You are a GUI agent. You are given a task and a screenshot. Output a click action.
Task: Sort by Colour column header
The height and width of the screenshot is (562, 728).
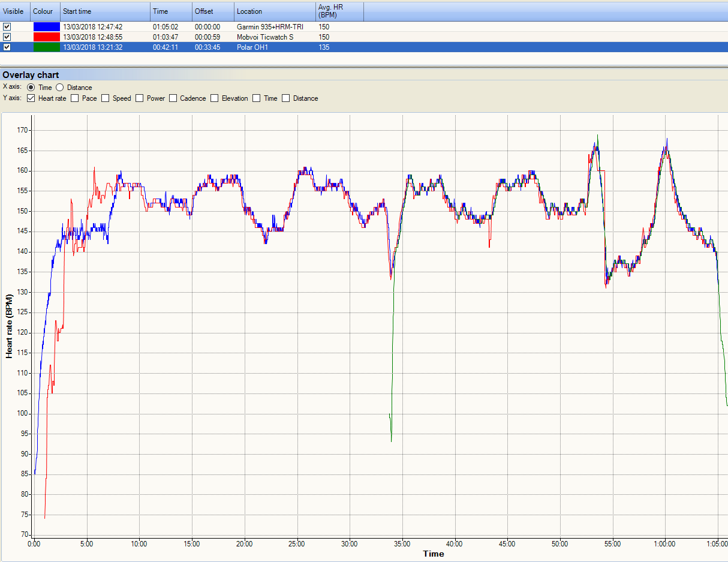pyautogui.click(x=46, y=11)
